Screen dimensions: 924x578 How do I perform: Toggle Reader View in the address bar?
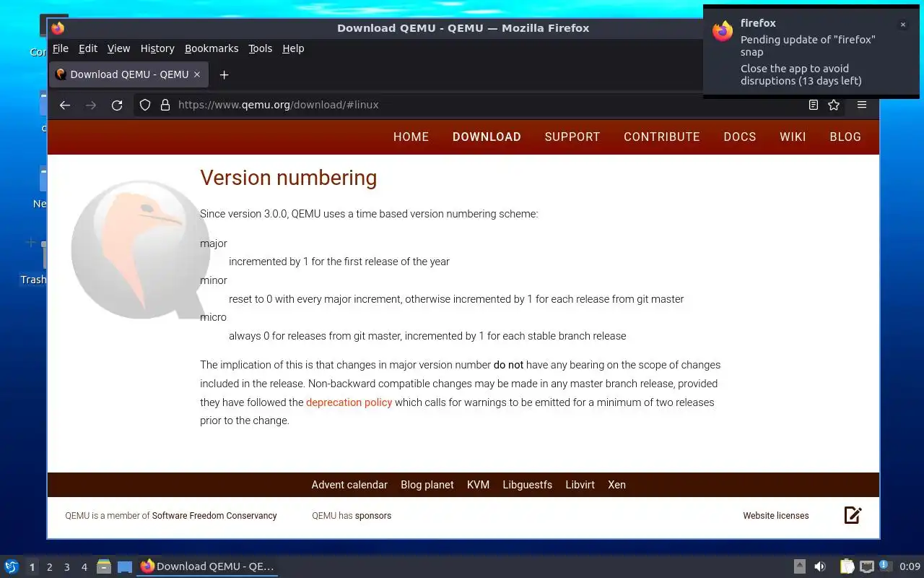tap(814, 105)
